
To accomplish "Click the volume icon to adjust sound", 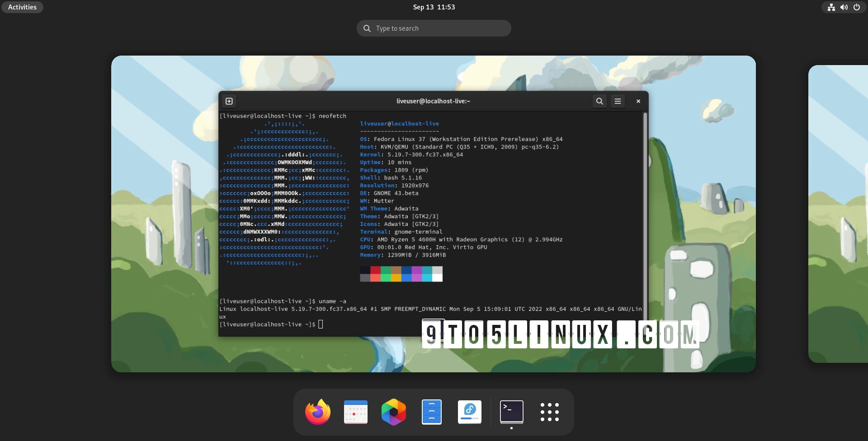I will pos(844,7).
